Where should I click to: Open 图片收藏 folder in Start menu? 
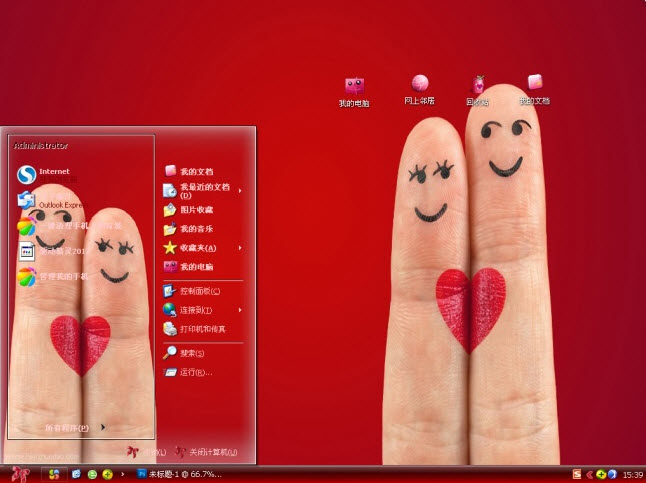click(188, 210)
